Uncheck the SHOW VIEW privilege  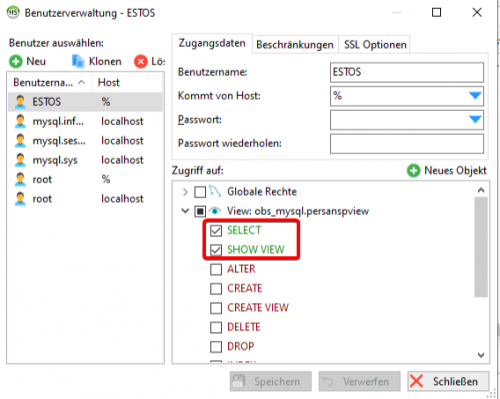216,250
